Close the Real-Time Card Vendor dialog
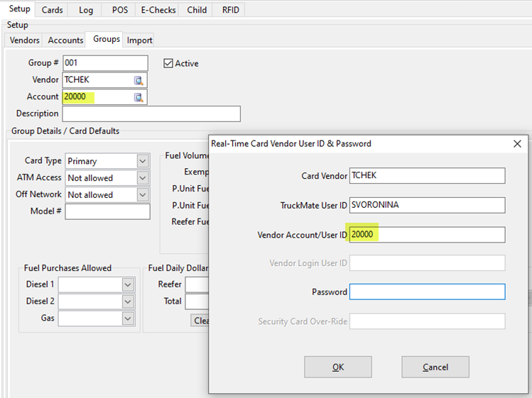Screen dimensions: 532x398 [517, 143]
